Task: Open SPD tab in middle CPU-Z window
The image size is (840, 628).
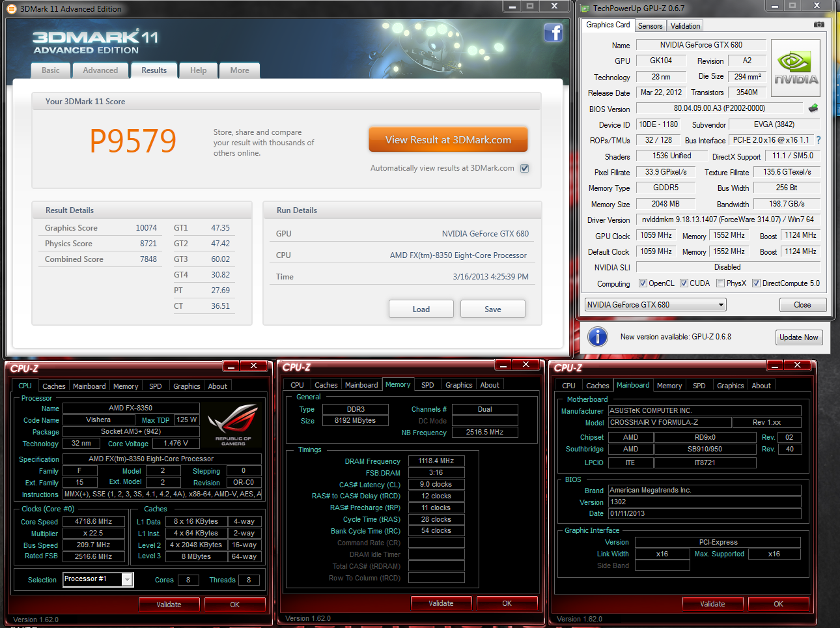Action: pyautogui.click(x=427, y=385)
